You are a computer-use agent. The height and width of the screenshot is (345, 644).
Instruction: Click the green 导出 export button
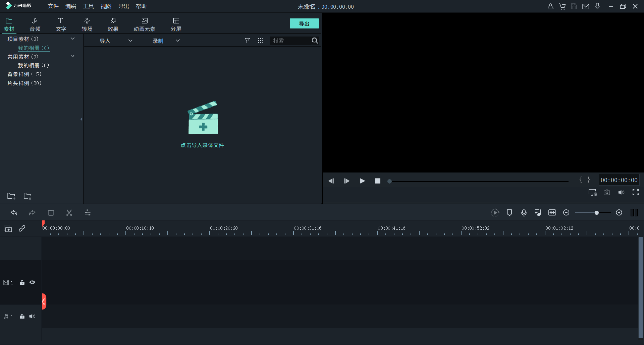pos(304,23)
